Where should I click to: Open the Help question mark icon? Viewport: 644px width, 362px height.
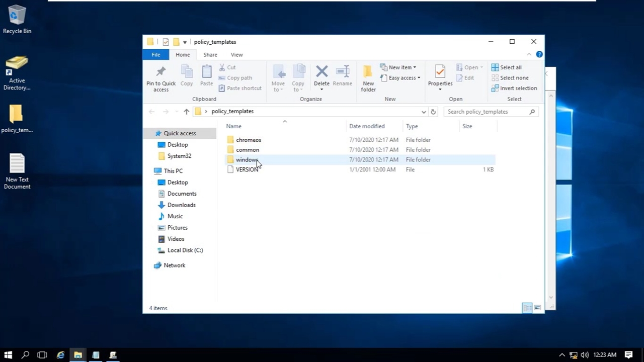point(539,54)
